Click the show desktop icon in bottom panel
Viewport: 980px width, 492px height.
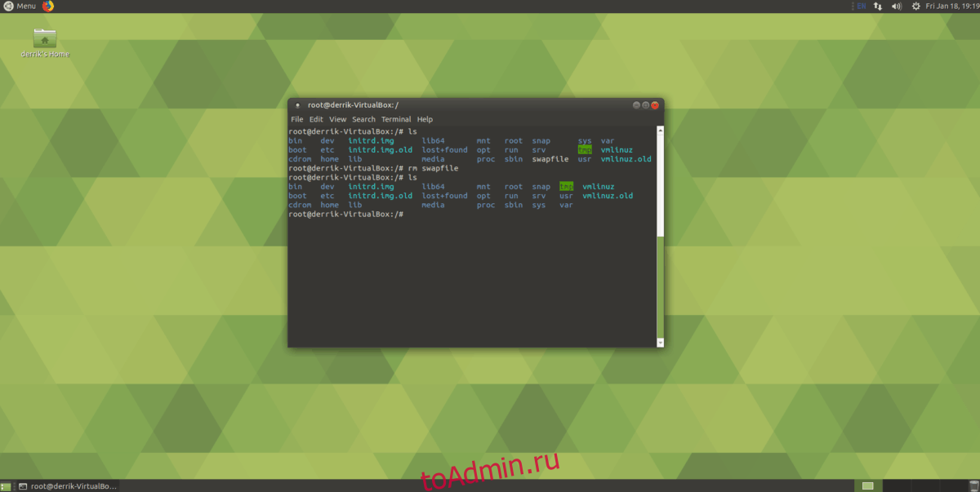(x=7, y=486)
